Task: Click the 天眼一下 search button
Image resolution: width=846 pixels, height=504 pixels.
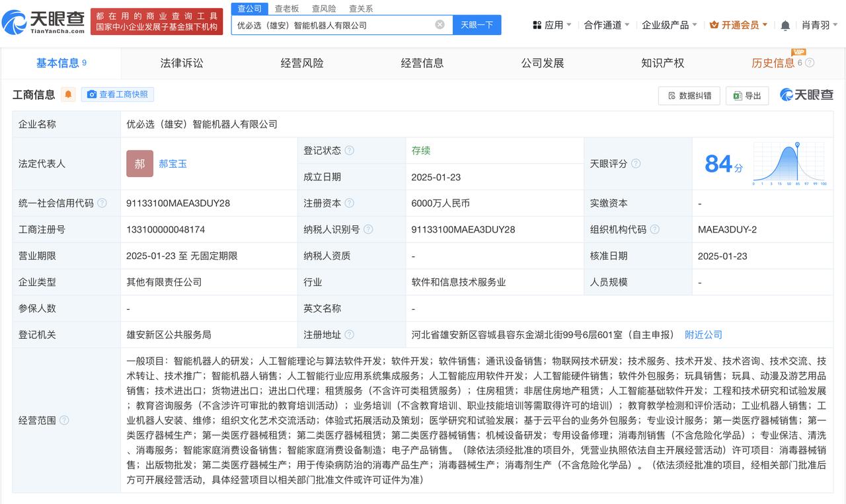Action: point(477,25)
